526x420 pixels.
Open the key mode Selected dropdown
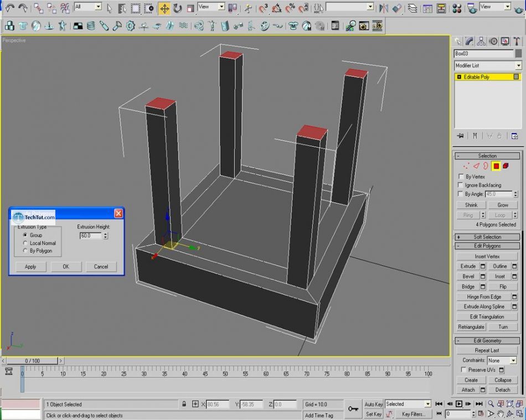tap(408, 404)
